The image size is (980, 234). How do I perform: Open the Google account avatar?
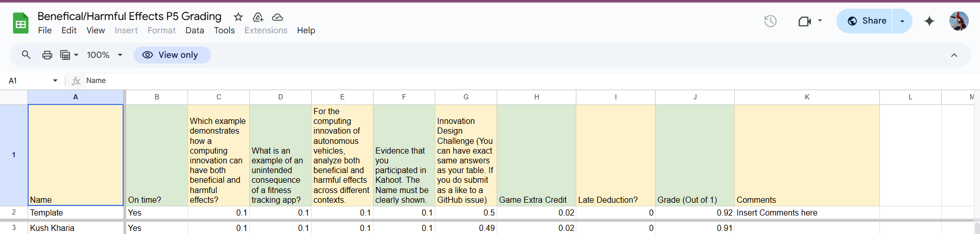(x=959, y=21)
